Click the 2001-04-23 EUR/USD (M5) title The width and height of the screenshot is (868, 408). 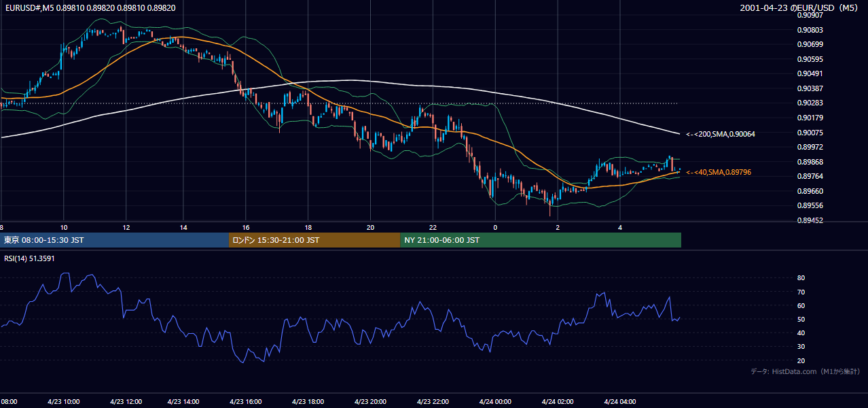click(x=800, y=8)
